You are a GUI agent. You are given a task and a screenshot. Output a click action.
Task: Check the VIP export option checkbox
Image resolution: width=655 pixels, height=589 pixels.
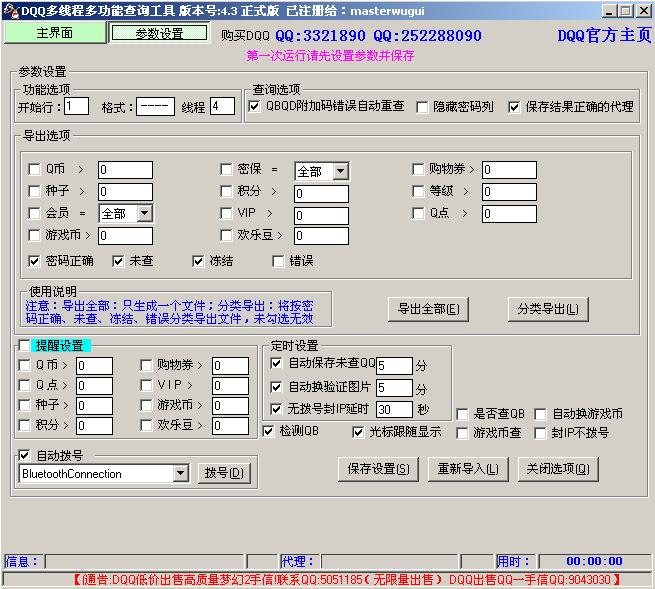(226, 213)
